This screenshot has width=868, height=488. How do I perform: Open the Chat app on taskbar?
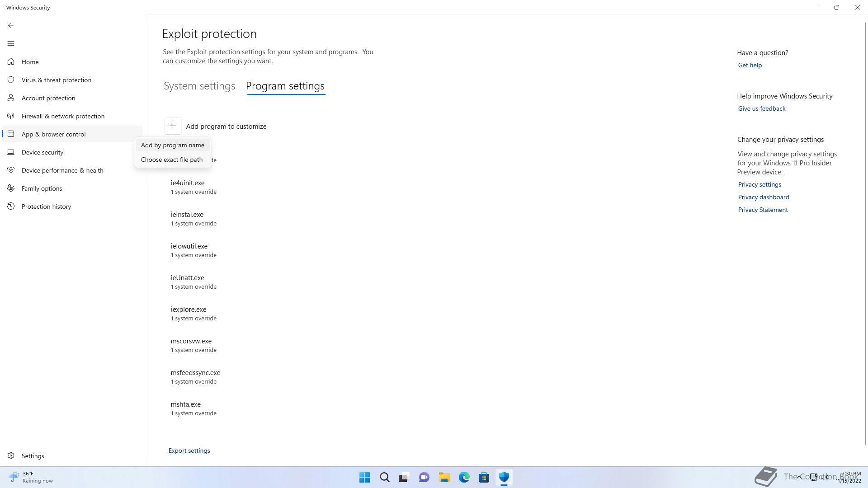click(424, 477)
